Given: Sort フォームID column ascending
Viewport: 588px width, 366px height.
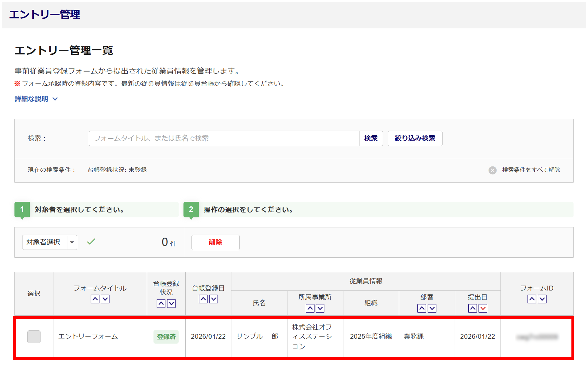Looking at the screenshot, I should tap(532, 299).
